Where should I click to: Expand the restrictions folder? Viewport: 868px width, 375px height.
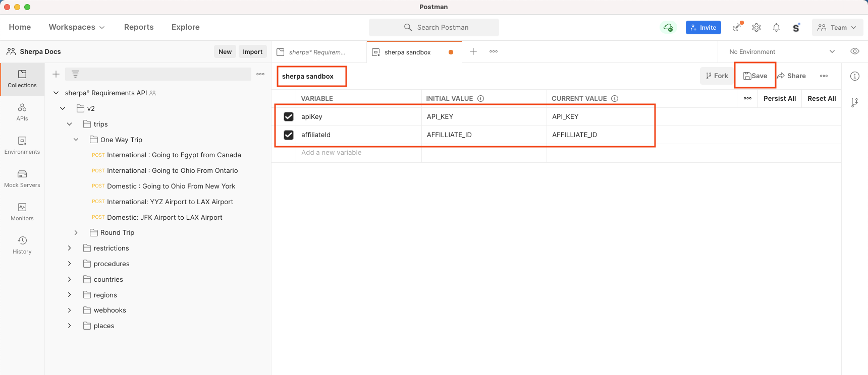point(69,248)
